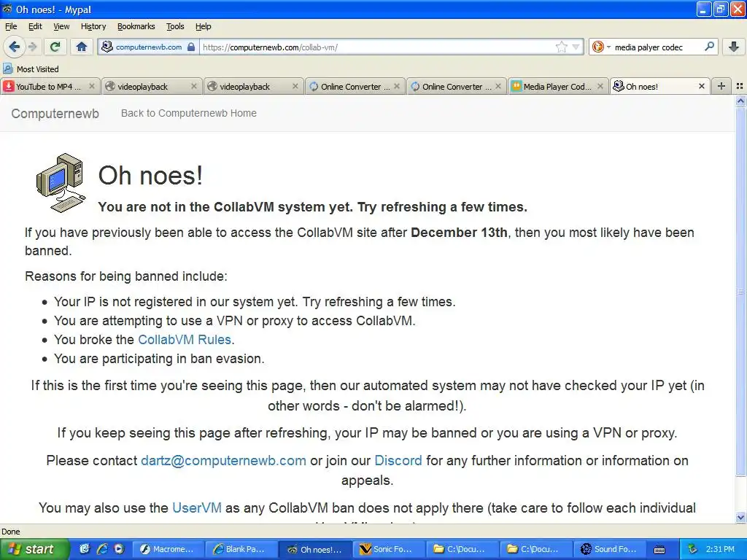Switch to the YouTube to MP4 tab
This screenshot has width=747, height=560.
[x=50, y=86]
